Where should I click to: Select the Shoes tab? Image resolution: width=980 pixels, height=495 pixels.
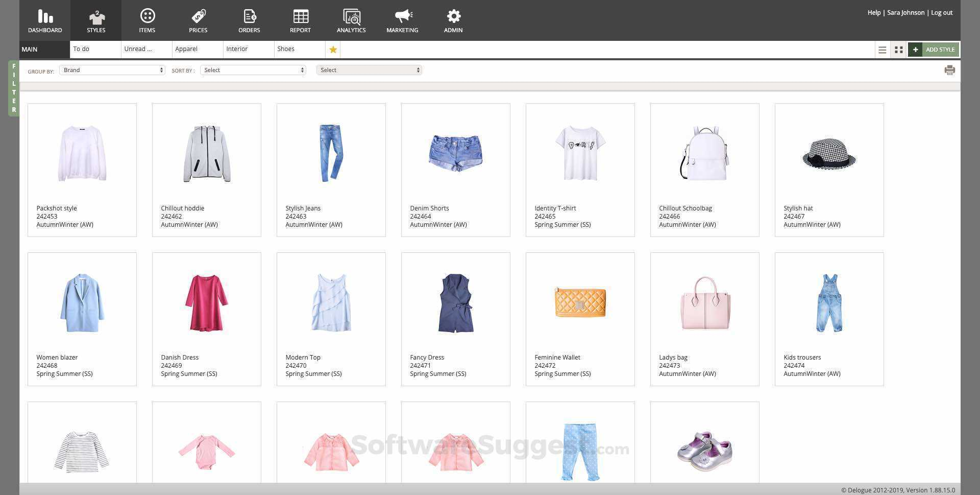300,50
